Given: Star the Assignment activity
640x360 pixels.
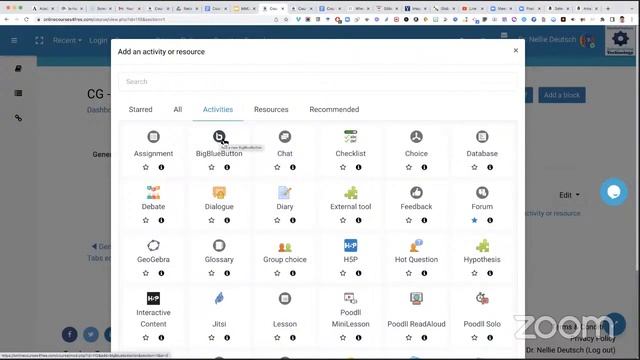Looking at the screenshot, I should click(x=146, y=167).
